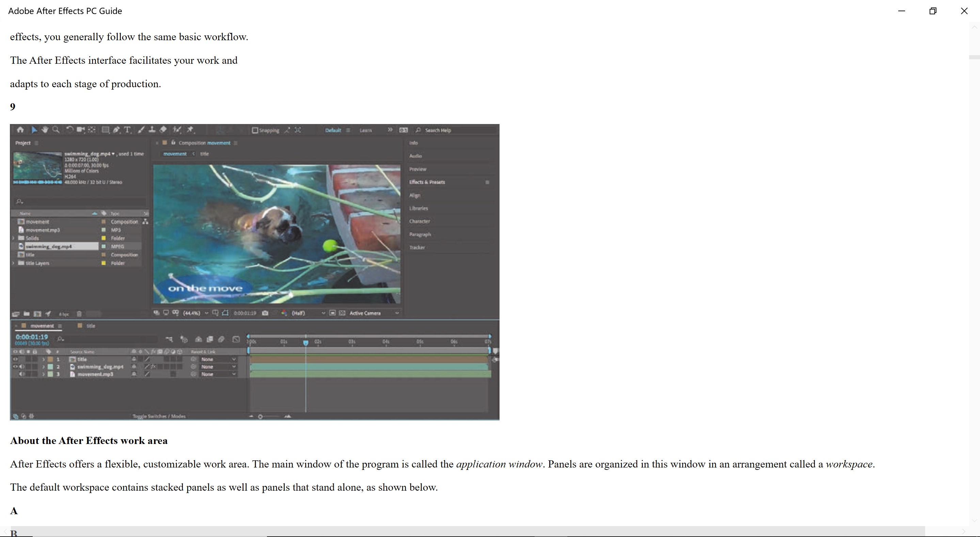Enable the Snapping checkbox
The width and height of the screenshot is (980, 537).
click(255, 130)
